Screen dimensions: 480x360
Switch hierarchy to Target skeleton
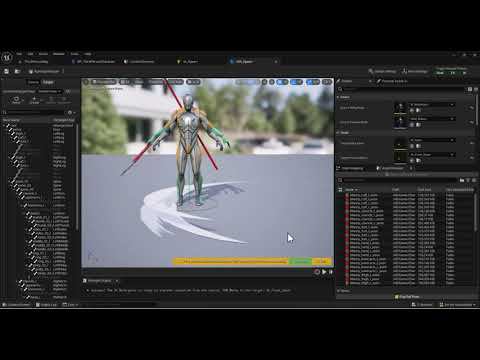pos(48,82)
